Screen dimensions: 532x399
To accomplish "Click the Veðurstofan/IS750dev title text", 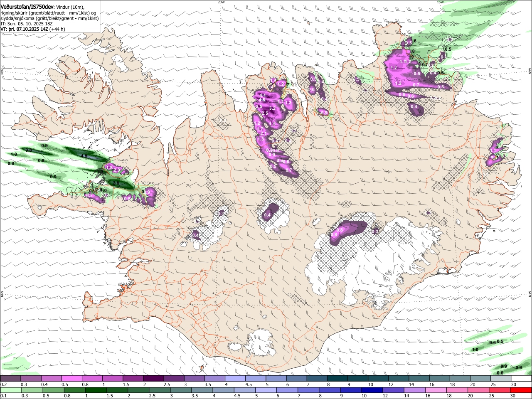I will (27, 7).
